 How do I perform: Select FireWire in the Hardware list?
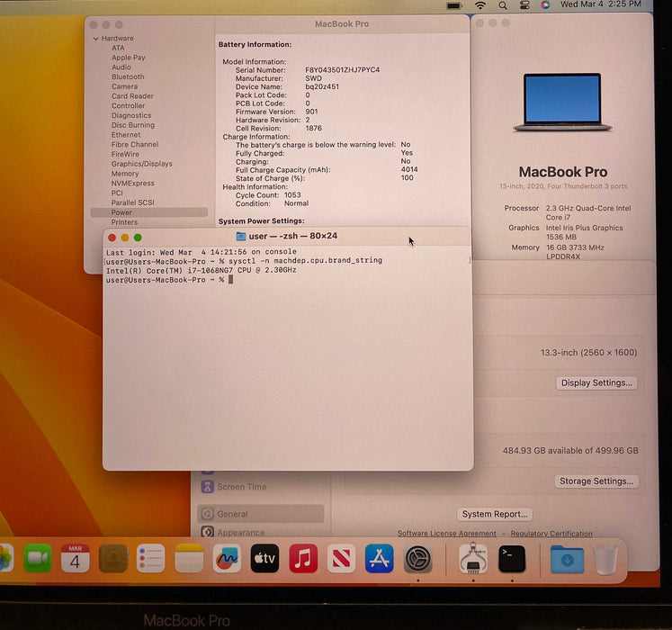(x=125, y=154)
